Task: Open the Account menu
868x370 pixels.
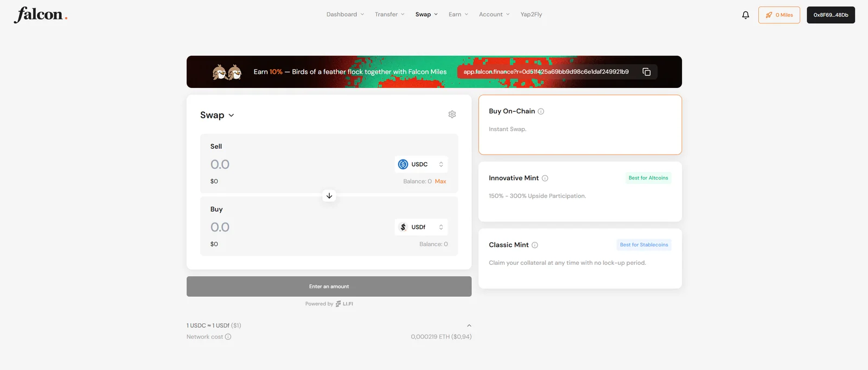Action: pyautogui.click(x=494, y=15)
